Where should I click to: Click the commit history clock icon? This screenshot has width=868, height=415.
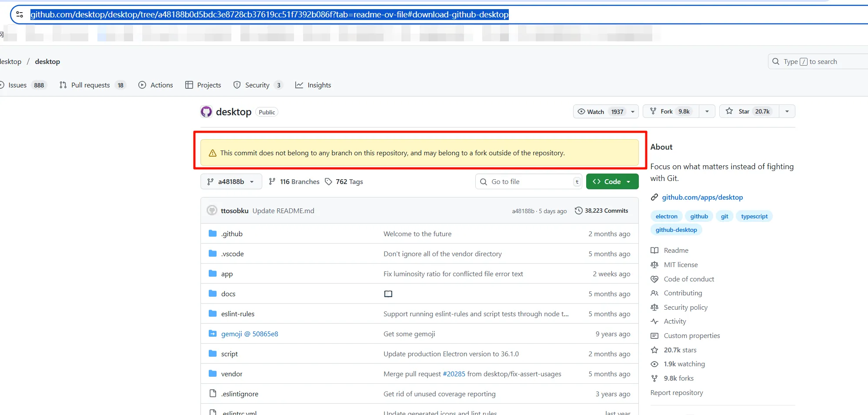[578, 211]
